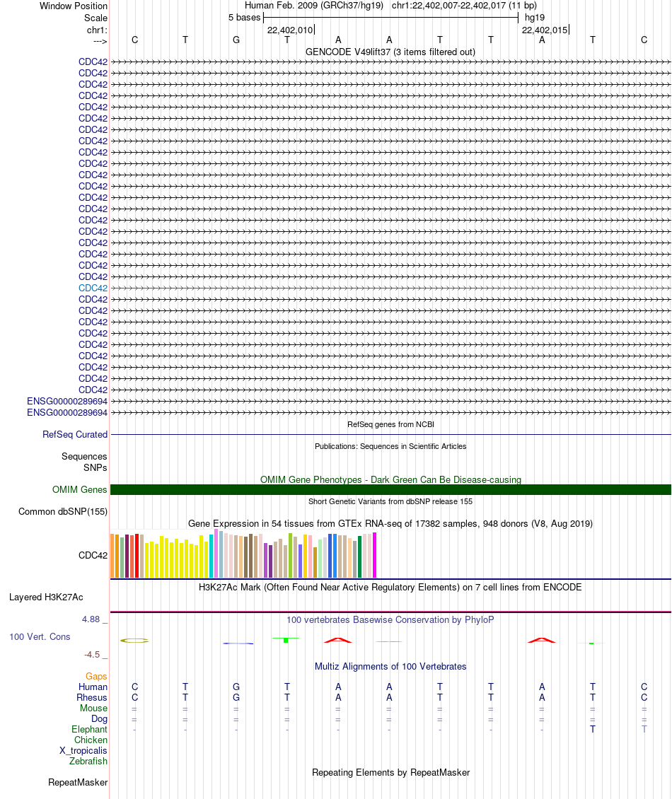Click the ---> strand direction arrow label

click(x=100, y=41)
